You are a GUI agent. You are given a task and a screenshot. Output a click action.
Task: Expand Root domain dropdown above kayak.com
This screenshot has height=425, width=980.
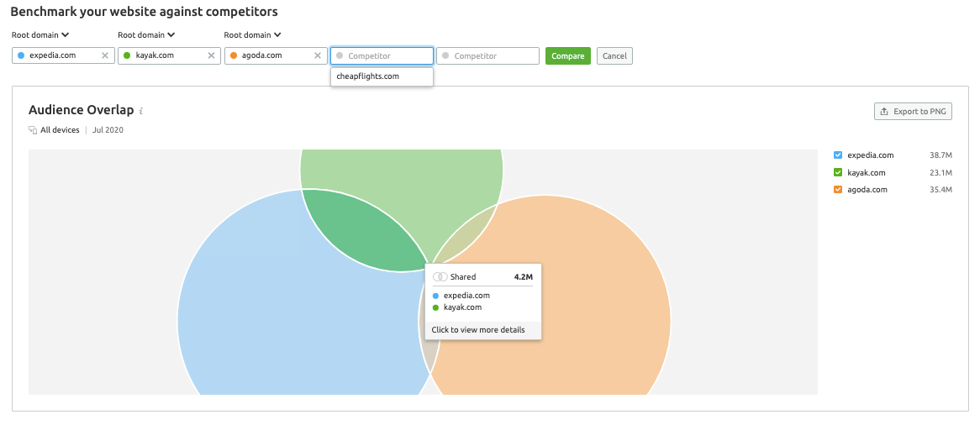(x=146, y=35)
